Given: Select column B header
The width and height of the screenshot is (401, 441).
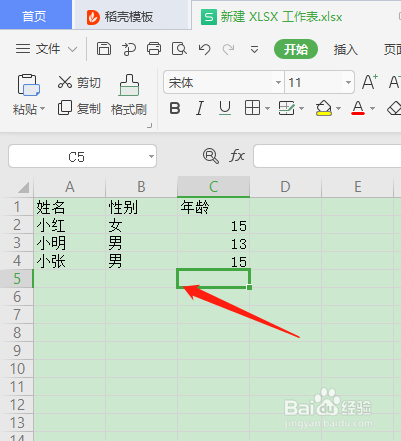Looking at the screenshot, I should pyautogui.click(x=141, y=187).
